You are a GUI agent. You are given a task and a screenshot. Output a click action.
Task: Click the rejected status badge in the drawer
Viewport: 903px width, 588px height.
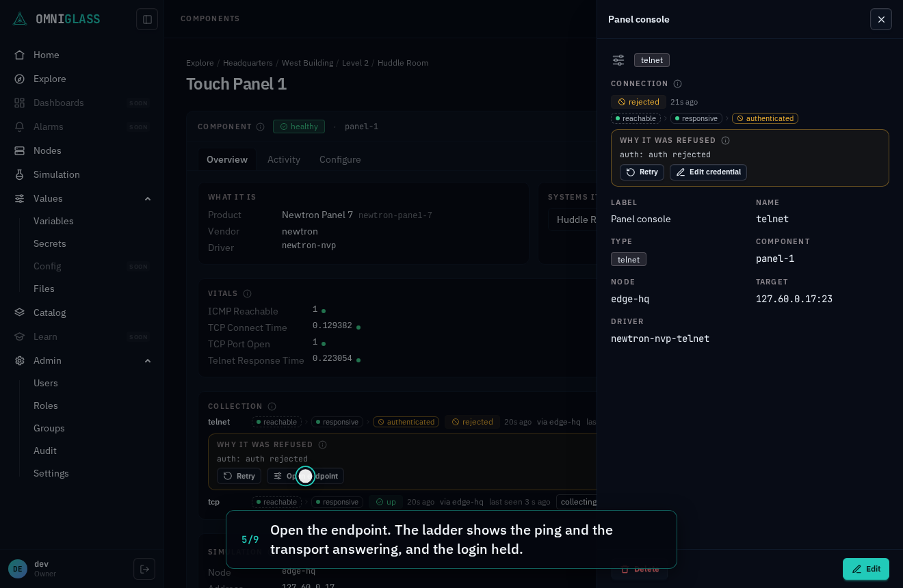[638, 102]
